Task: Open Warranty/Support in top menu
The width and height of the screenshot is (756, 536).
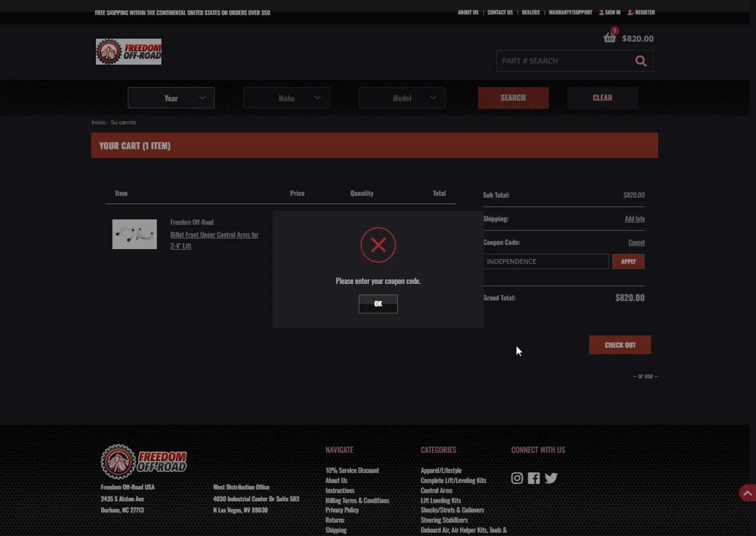Action: coord(571,13)
